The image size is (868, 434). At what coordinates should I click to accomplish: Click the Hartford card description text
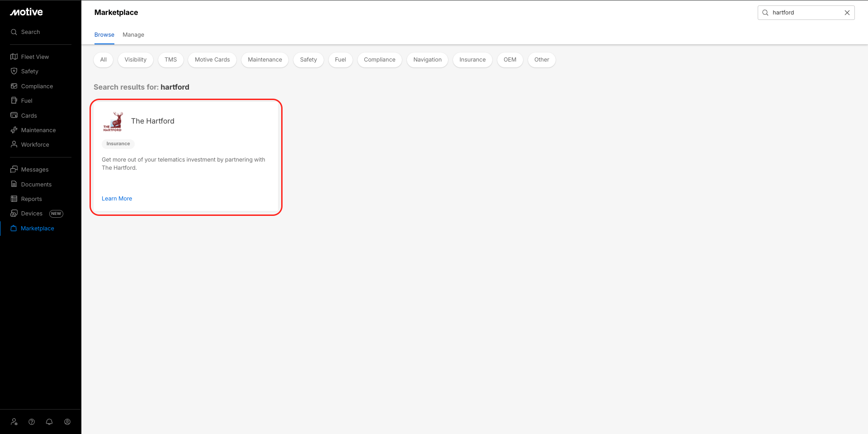(184, 164)
